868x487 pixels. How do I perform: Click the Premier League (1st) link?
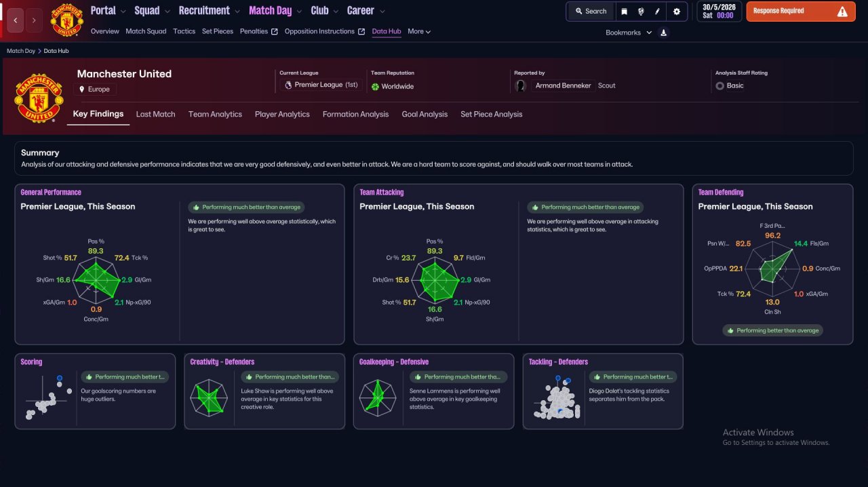click(x=321, y=85)
